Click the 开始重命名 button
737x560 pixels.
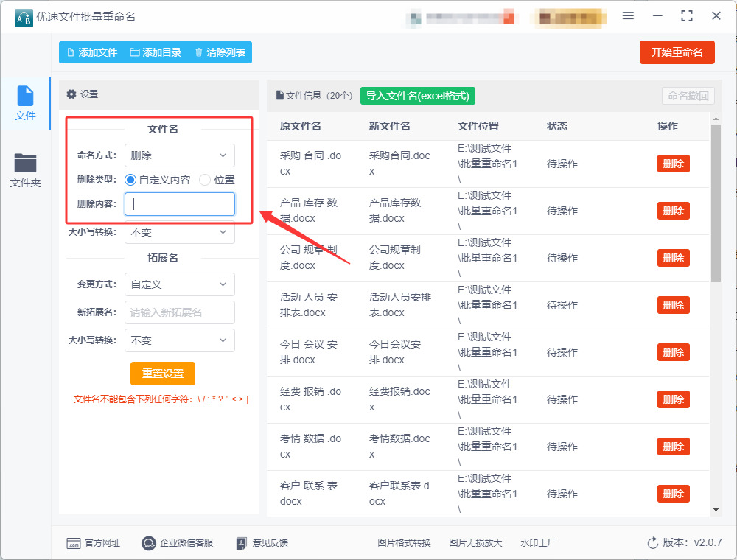click(x=677, y=52)
